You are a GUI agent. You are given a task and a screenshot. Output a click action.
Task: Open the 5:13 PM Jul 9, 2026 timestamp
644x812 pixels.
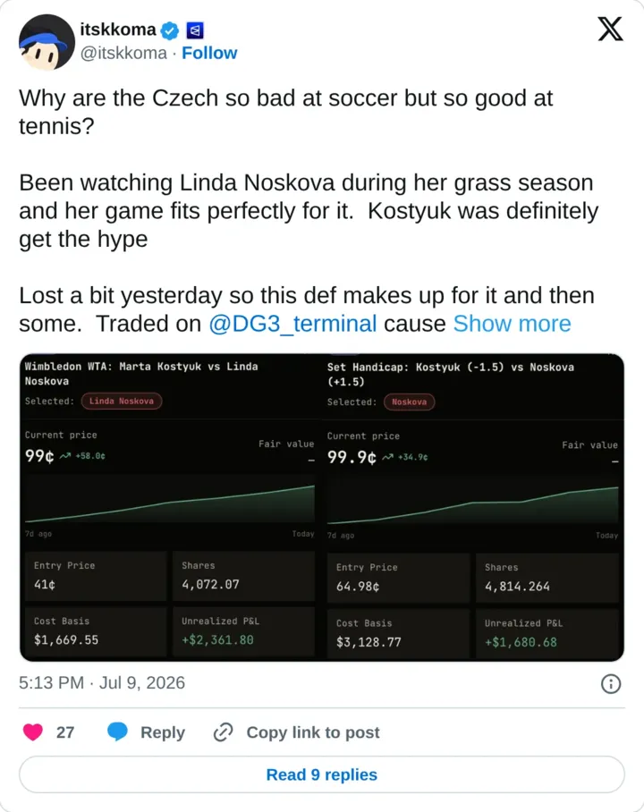click(102, 682)
